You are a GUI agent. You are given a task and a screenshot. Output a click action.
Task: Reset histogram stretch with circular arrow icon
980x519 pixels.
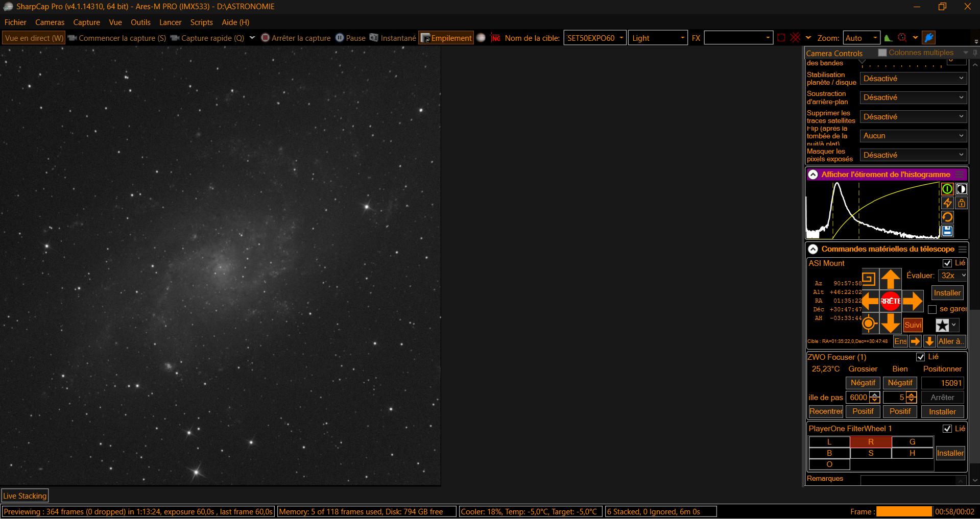coord(947,217)
